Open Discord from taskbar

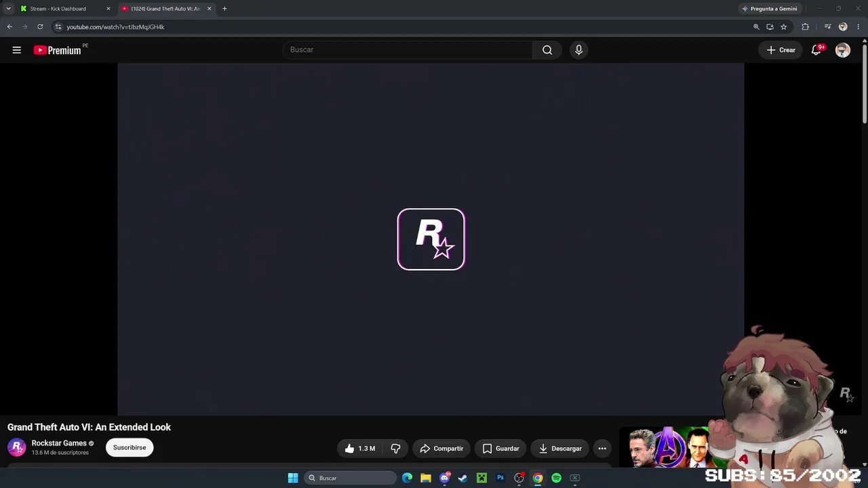click(x=445, y=478)
